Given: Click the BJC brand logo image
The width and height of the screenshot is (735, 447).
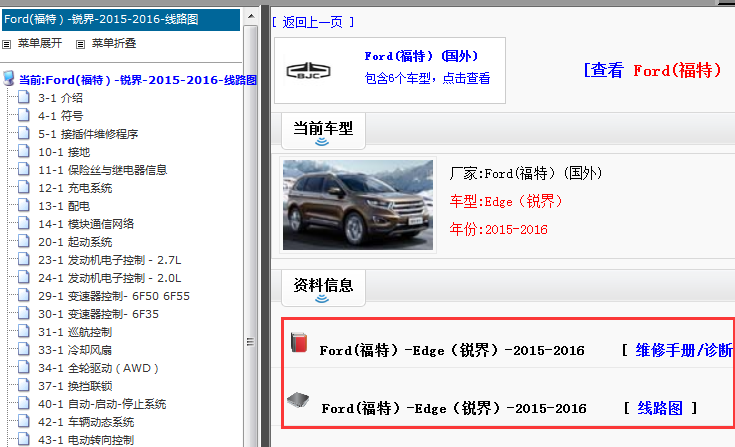Looking at the screenshot, I should coord(308,71).
